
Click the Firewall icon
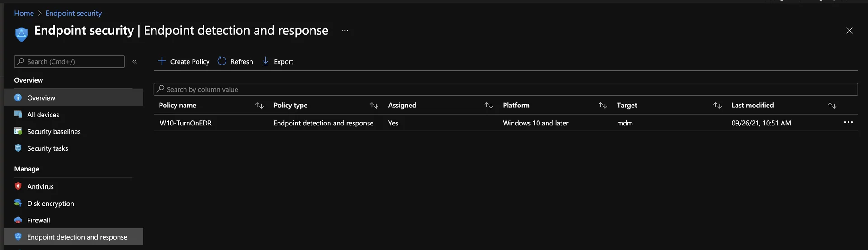[x=18, y=220]
